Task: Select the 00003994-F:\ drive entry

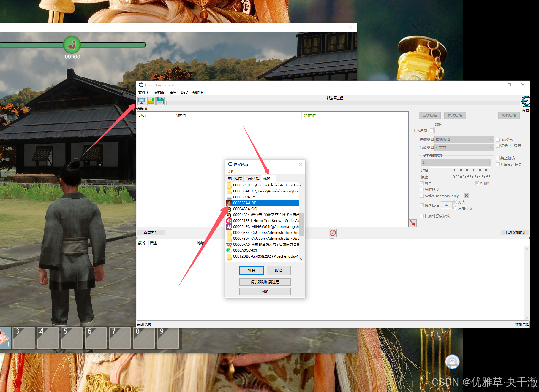Action: coord(263,197)
